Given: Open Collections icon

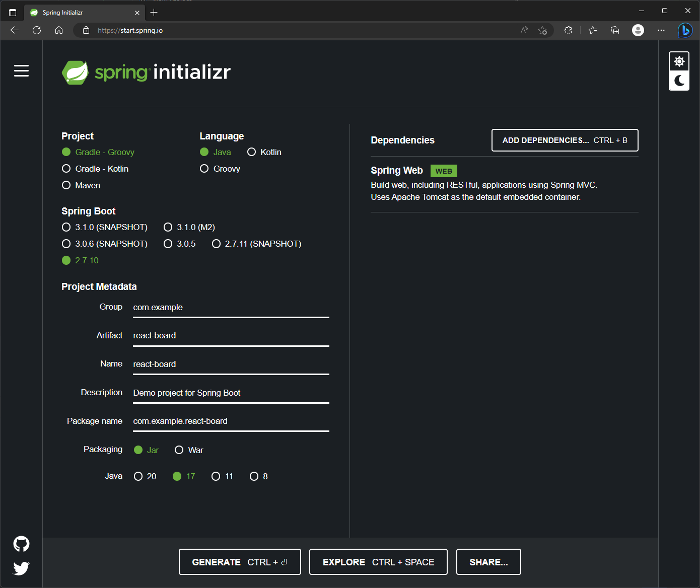Looking at the screenshot, I should (615, 30).
